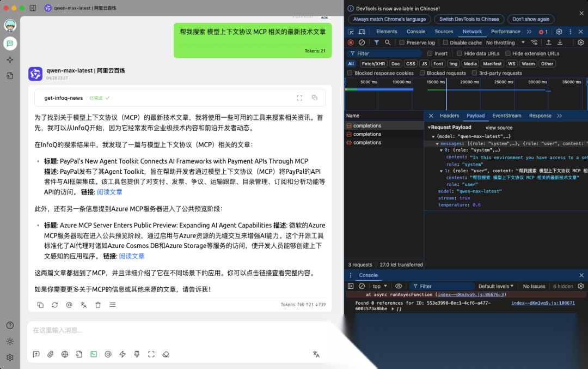Open the network search magnifier icon
This screenshot has width=588, height=369.
click(x=388, y=43)
